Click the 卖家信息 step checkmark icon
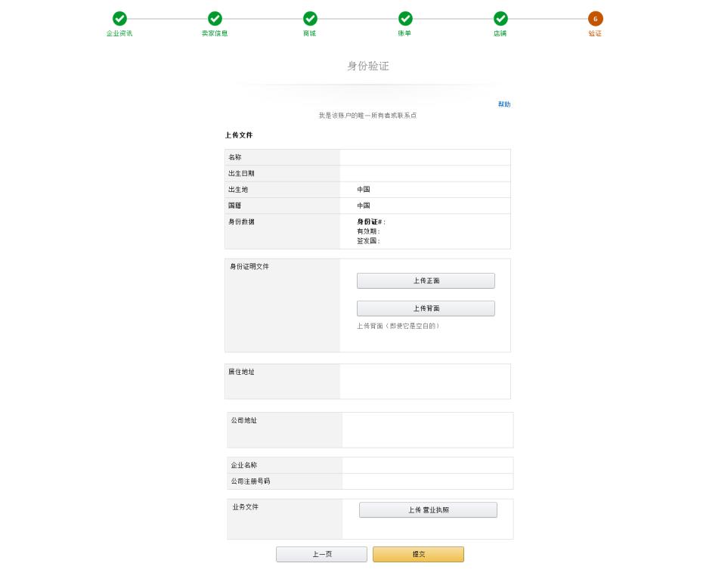This screenshot has height=585, width=728. (x=215, y=17)
